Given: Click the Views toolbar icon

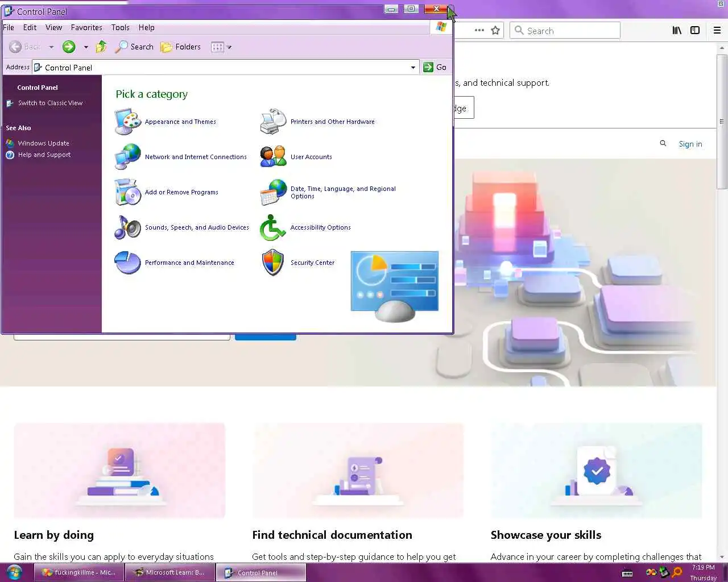Looking at the screenshot, I should [x=217, y=47].
